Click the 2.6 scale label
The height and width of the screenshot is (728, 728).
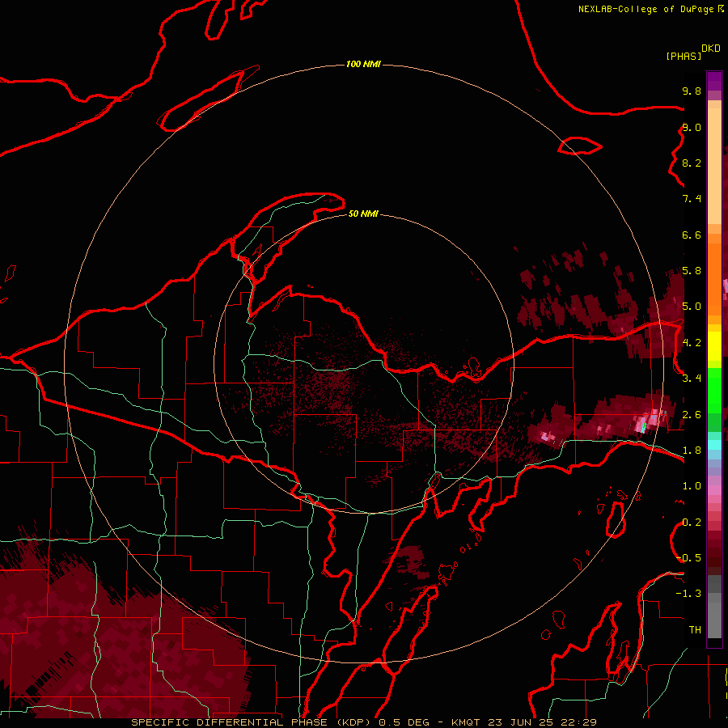[692, 415]
